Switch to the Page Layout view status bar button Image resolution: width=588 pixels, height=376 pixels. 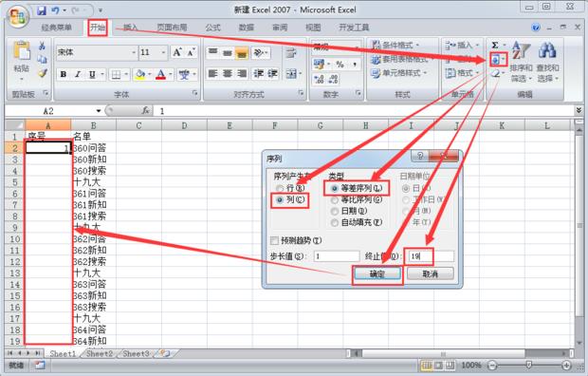pyautogui.click(x=438, y=365)
